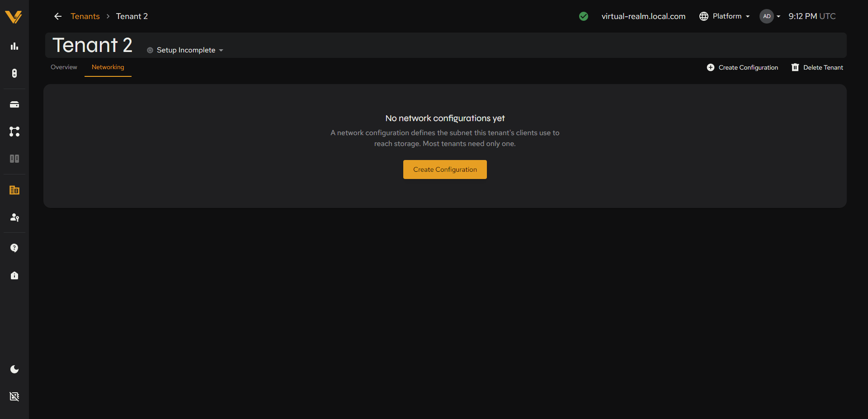The width and height of the screenshot is (868, 419).
Task: Click the 9:12 PM UTC clock
Action: coord(812,16)
